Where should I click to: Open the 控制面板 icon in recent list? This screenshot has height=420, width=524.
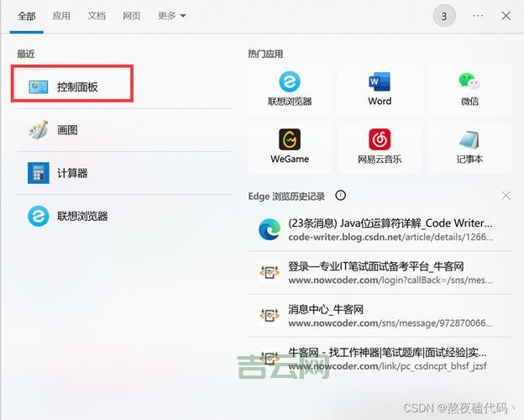(39, 87)
